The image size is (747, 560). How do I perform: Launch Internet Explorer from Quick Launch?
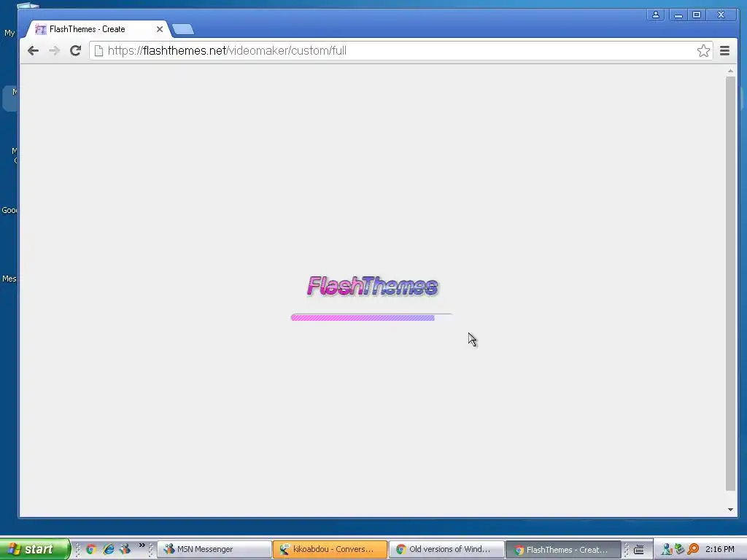(108, 549)
